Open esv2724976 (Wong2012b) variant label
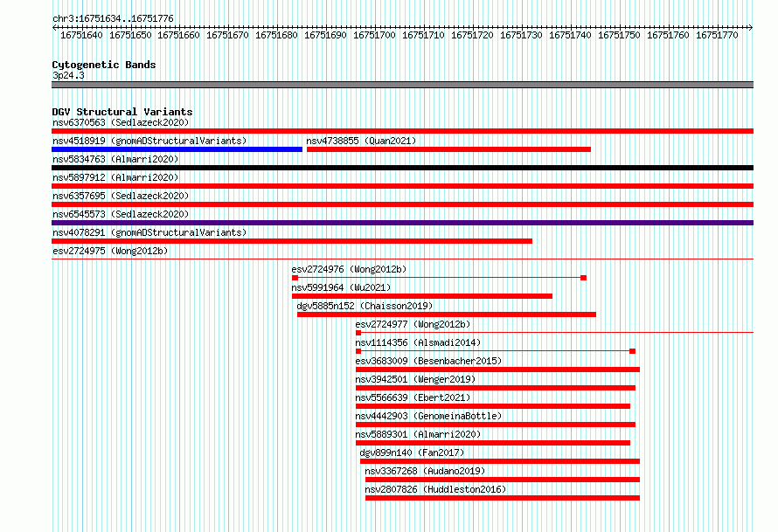This screenshot has width=778, height=532. [x=349, y=269]
